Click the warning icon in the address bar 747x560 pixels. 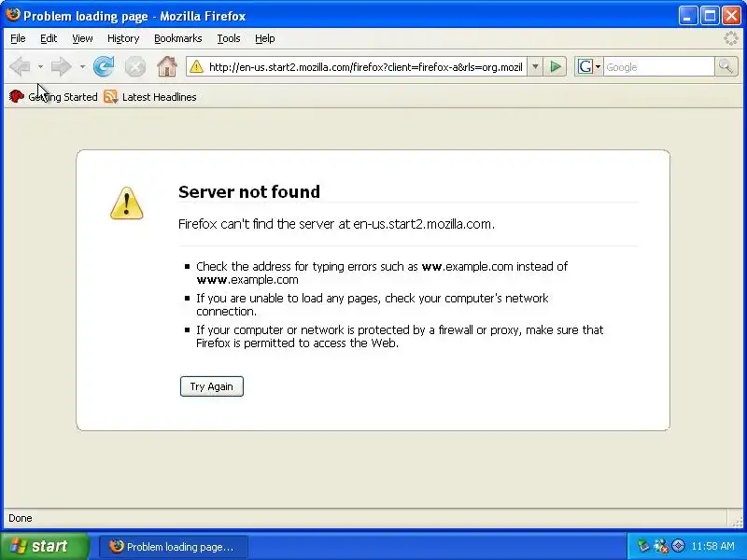196,67
